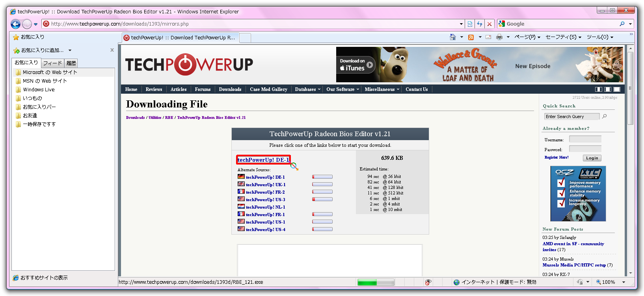Open the Print options dropdown arrow
This screenshot has height=296, width=644.
(508, 37)
